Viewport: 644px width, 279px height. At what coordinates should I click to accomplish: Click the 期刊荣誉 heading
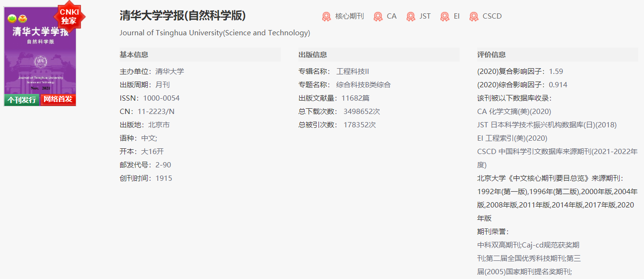[493, 232]
